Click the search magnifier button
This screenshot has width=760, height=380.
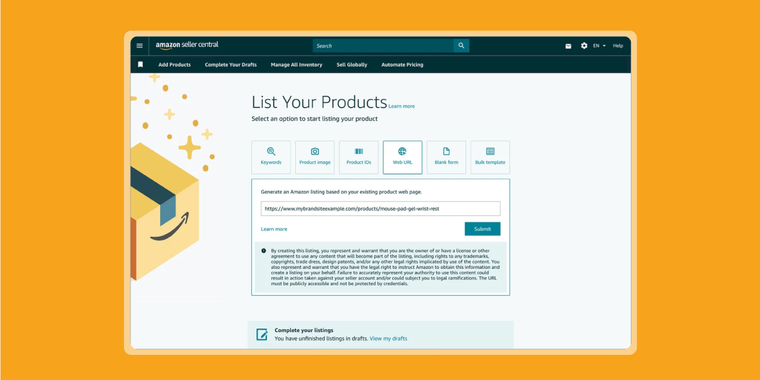point(461,46)
